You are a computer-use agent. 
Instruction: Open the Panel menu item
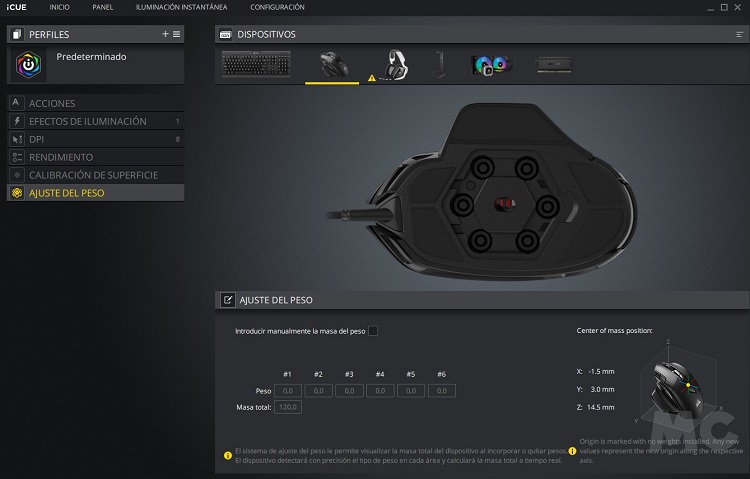tap(103, 7)
